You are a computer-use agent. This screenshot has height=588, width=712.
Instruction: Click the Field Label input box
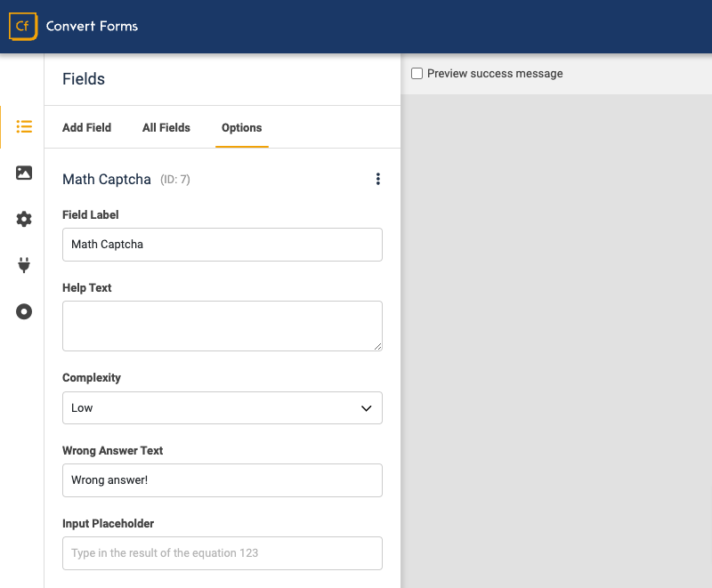(x=222, y=245)
